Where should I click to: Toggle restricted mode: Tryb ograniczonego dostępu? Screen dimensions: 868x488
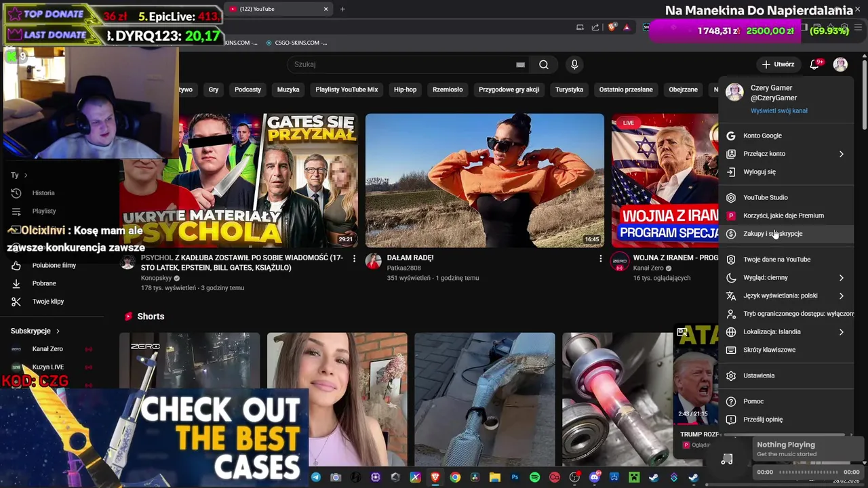(x=787, y=314)
